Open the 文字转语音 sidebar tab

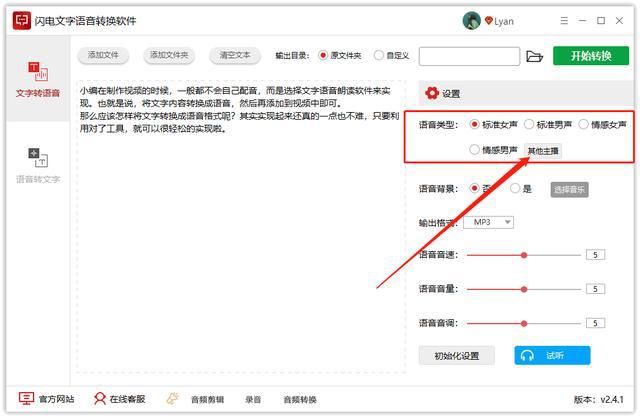click(x=38, y=79)
